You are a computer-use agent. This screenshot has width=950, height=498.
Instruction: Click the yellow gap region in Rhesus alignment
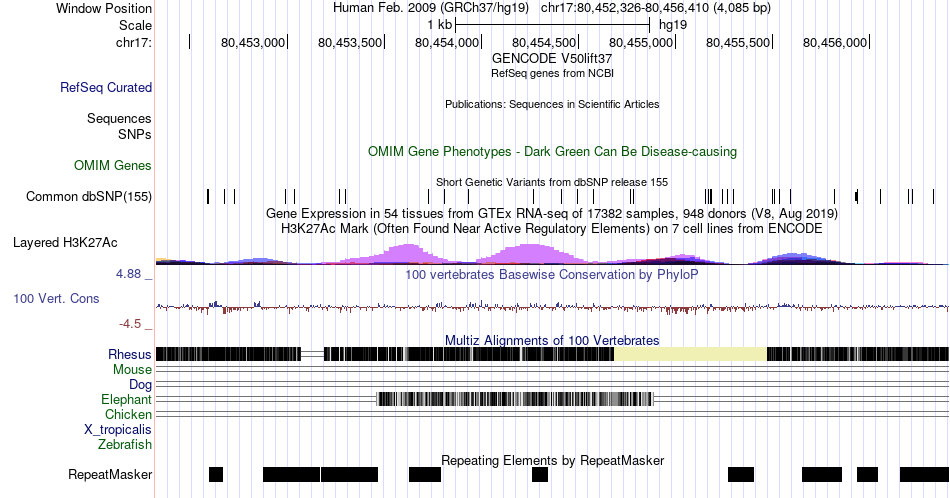tap(691, 354)
